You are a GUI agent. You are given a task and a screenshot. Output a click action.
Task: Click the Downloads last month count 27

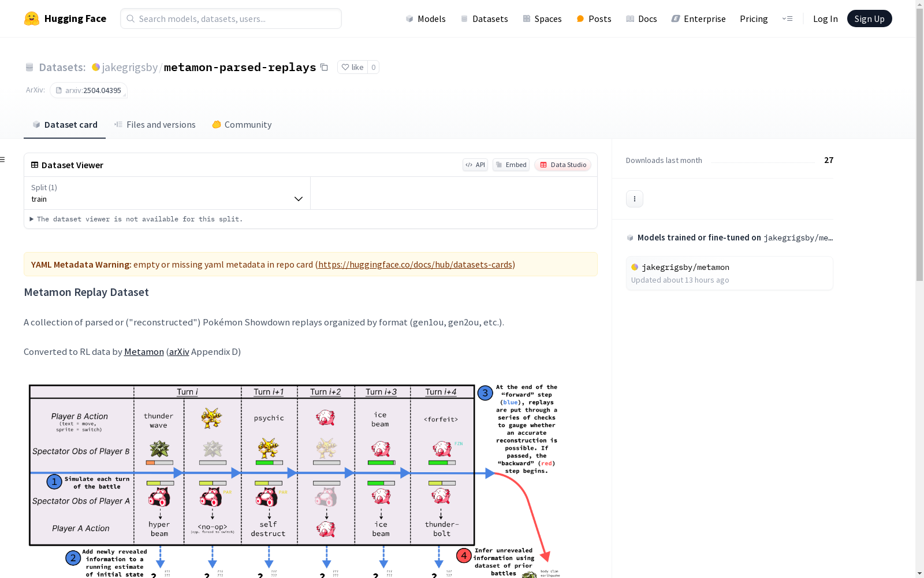829,160
